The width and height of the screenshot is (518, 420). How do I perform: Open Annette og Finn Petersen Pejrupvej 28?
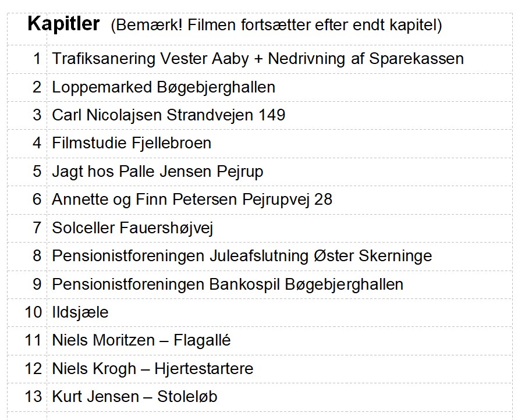click(x=192, y=200)
